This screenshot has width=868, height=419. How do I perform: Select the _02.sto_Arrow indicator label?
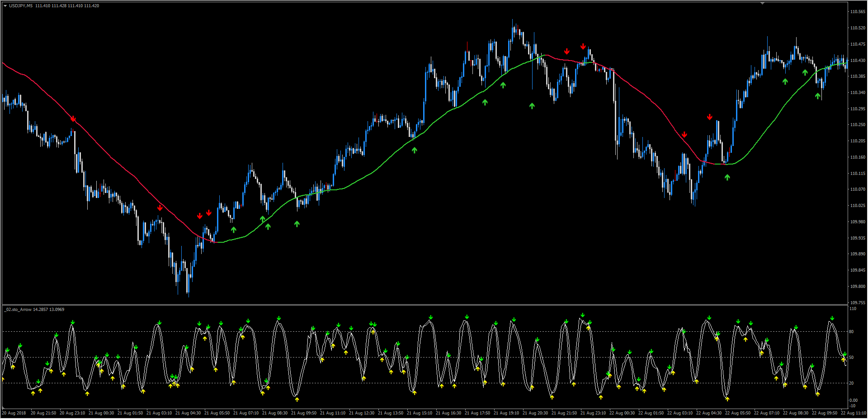coord(19,310)
